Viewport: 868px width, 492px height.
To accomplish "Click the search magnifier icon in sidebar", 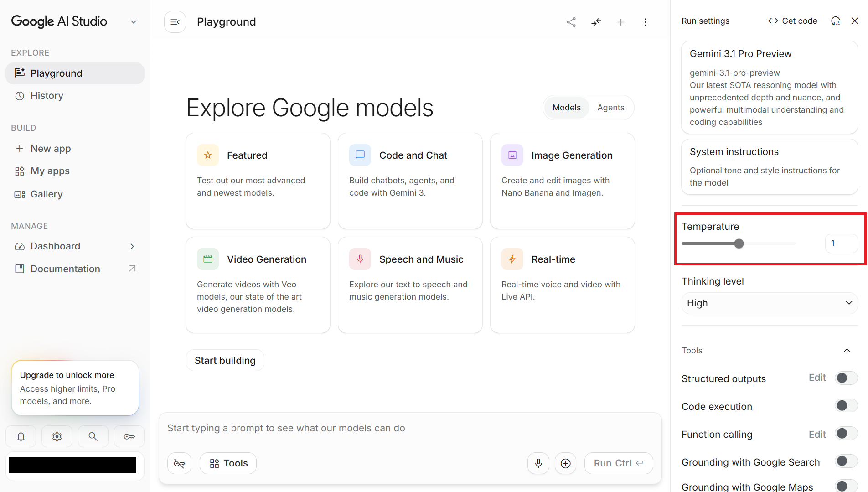I will coord(93,436).
